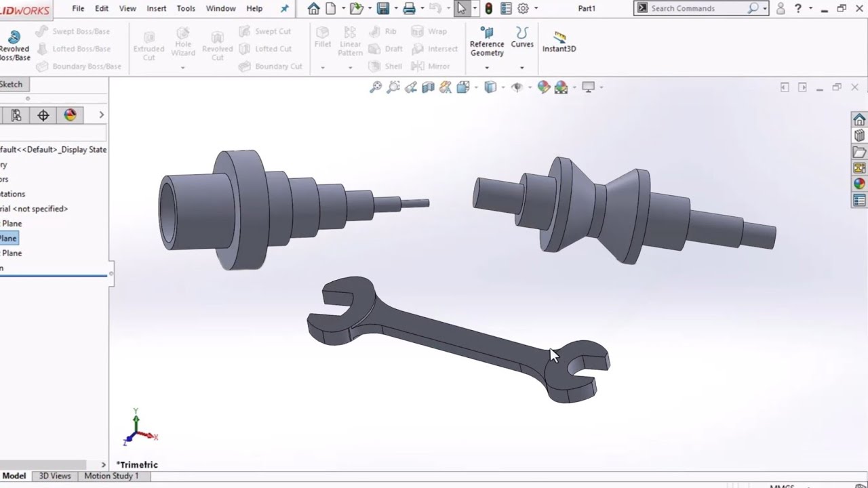Click the Search Commands field
The height and width of the screenshot is (488, 868).
[x=701, y=8]
